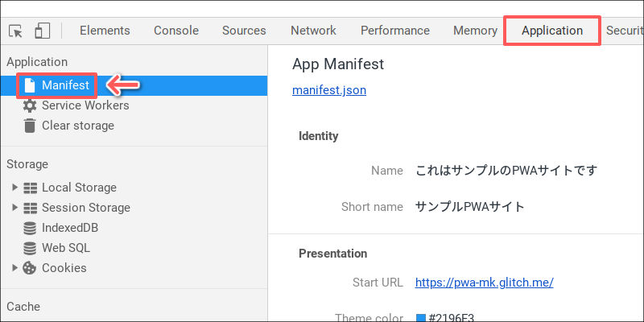
Task: Open the Start URL pwa-mk.glitch.me link
Action: click(484, 283)
